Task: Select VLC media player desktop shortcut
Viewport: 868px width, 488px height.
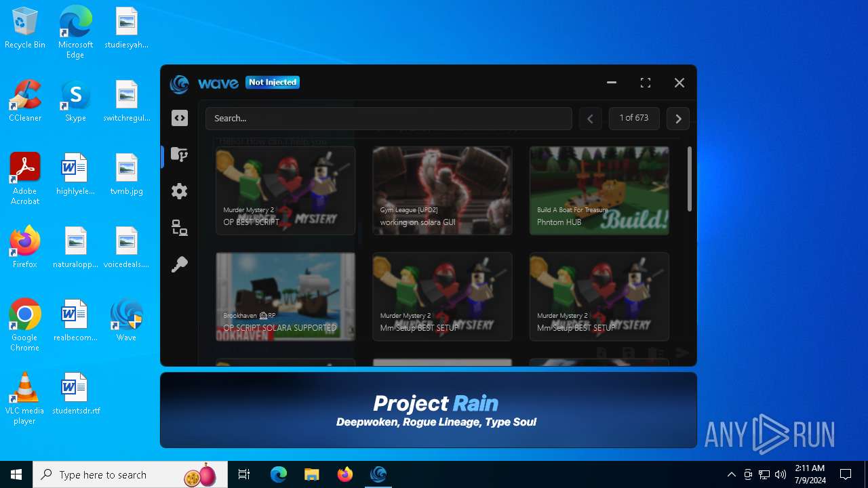Action: (x=25, y=399)
